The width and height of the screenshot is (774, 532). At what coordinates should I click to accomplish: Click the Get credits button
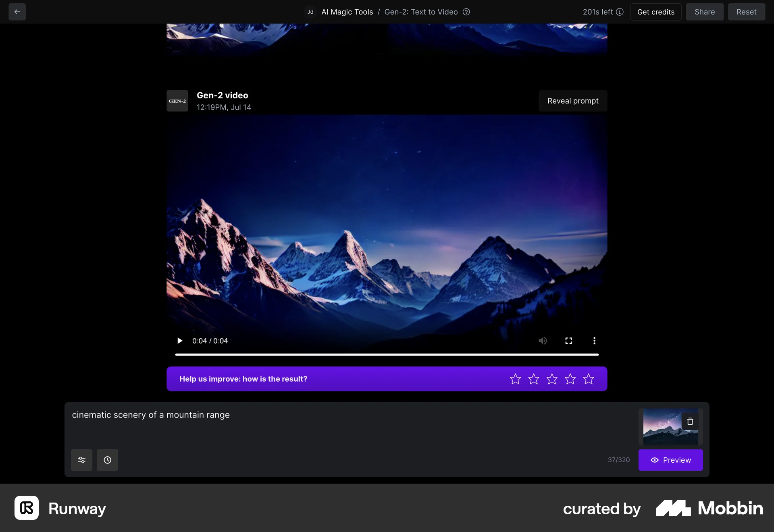(655, 12)
